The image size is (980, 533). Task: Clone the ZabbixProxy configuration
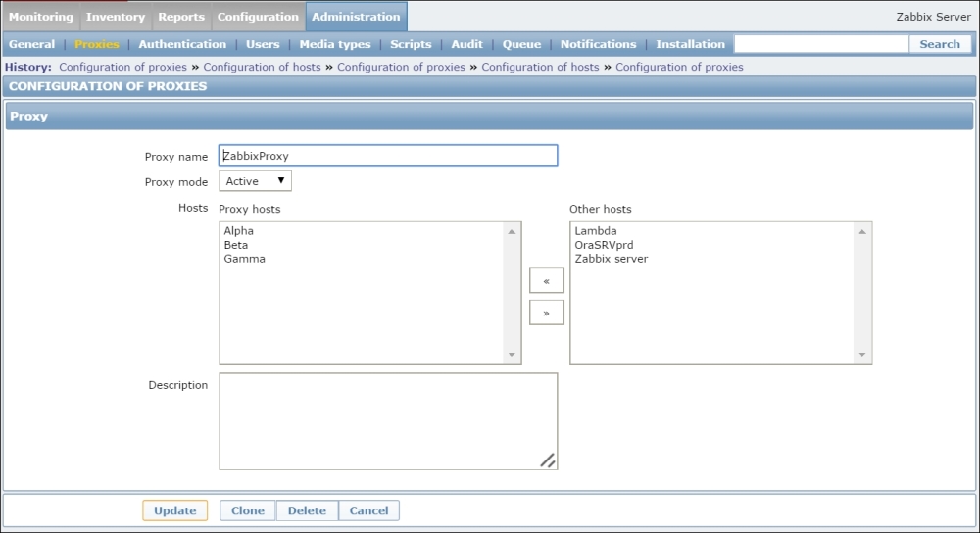coord(248,510)
